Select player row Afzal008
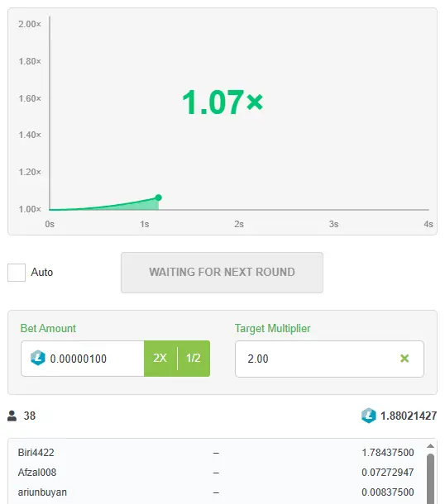This screenshot has width=445, height=504. coord(216,473)
